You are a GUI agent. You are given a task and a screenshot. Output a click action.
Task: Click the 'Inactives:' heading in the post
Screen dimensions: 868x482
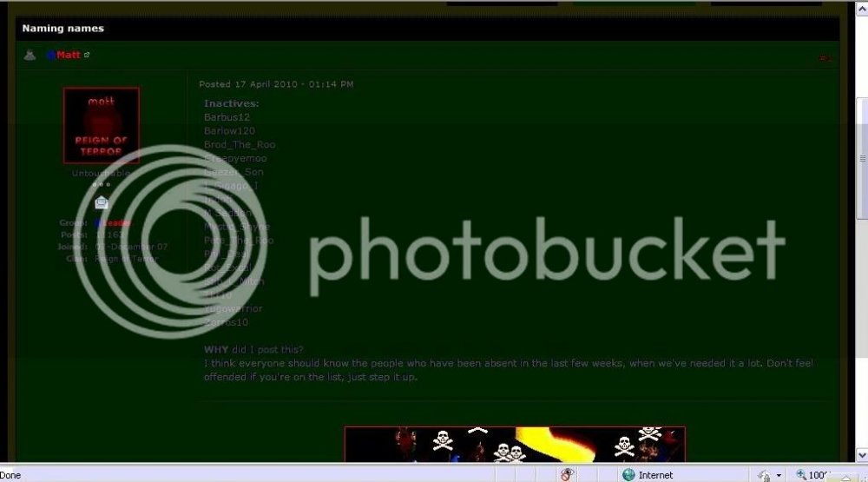tap(231, 103)
